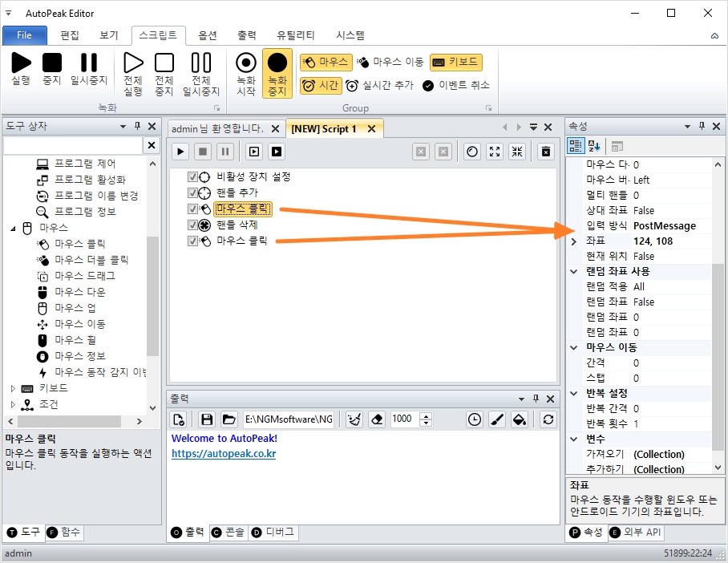Pause the script with 일시중지 button
The width and height of the screenshot is (728, 563).
pyautogui.click(x=89, y=69)
